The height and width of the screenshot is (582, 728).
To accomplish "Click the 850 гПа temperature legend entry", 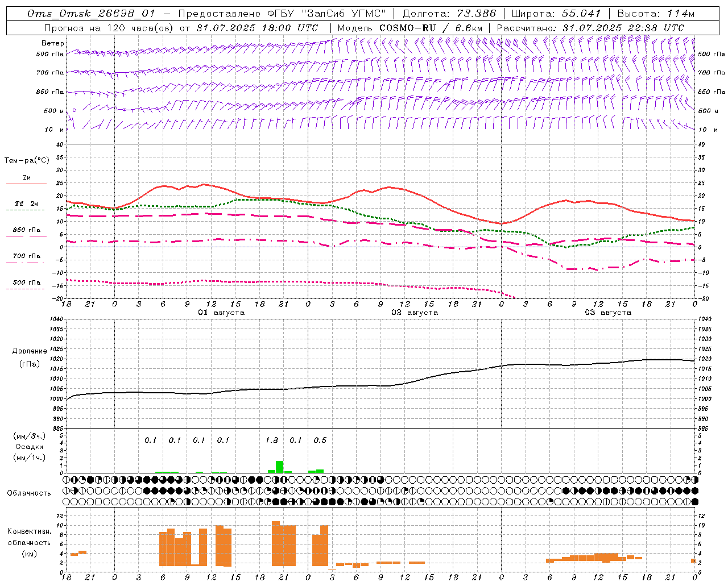I will pyautogui.click(x=27, y=230).
